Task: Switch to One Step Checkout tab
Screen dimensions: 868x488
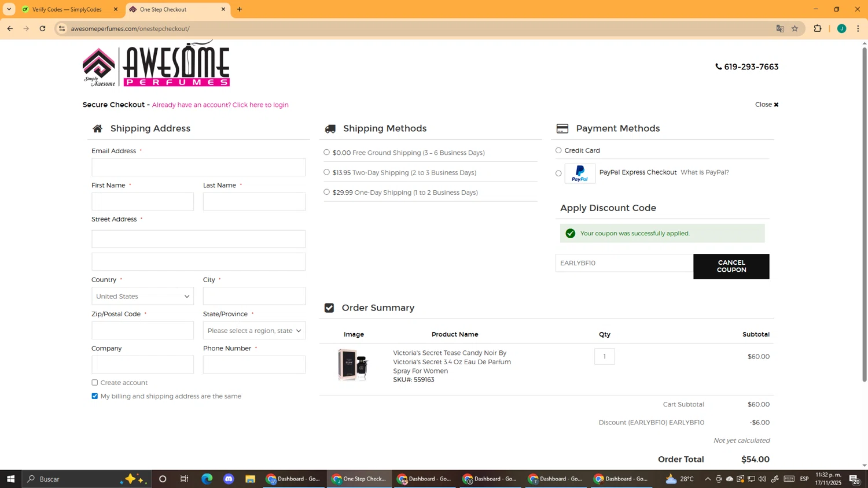Action: [x=177, y=9]
